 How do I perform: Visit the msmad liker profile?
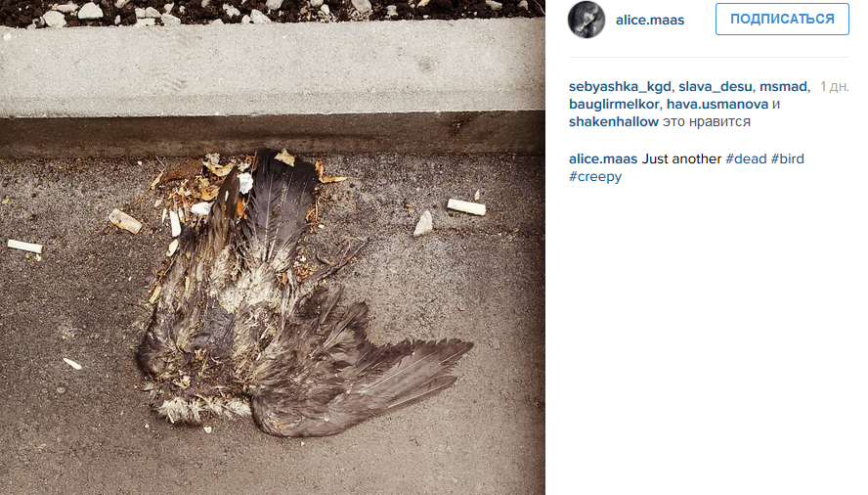click(x=783, y=86)
